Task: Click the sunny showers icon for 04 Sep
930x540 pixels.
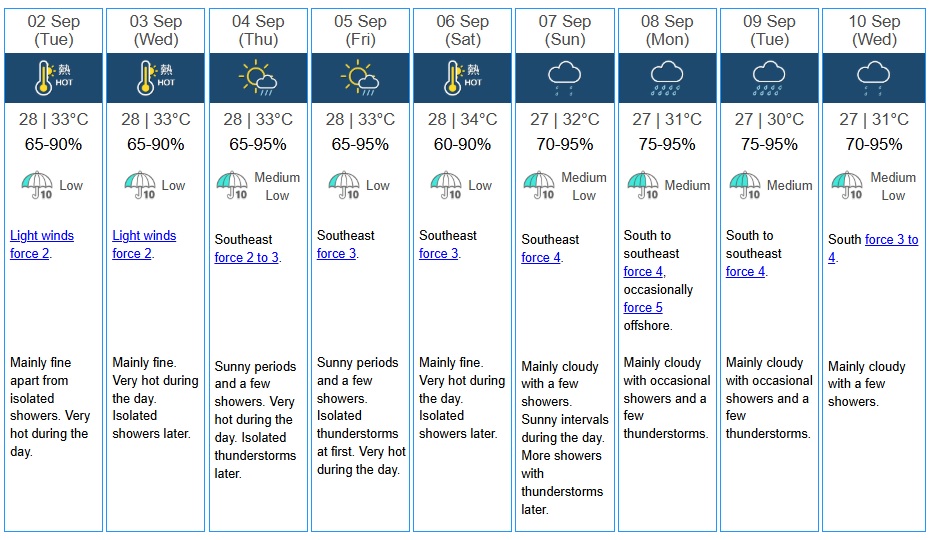Action: (257, 77)
